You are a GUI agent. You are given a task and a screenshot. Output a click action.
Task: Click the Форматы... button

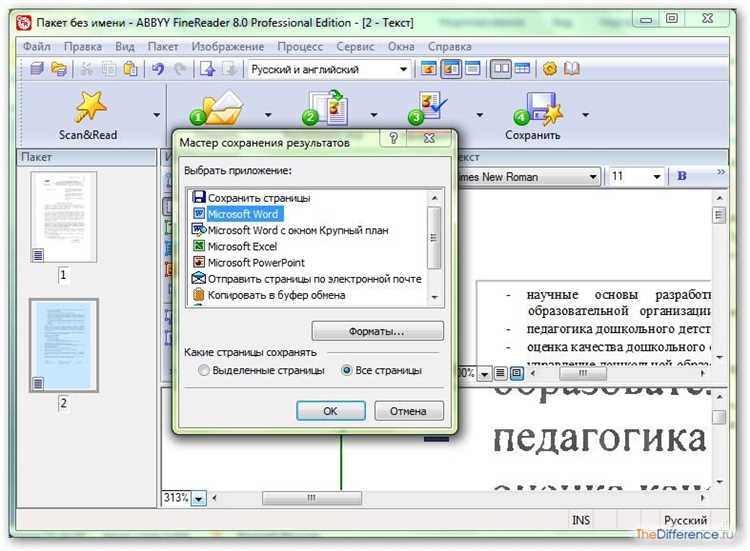point(377,331)
